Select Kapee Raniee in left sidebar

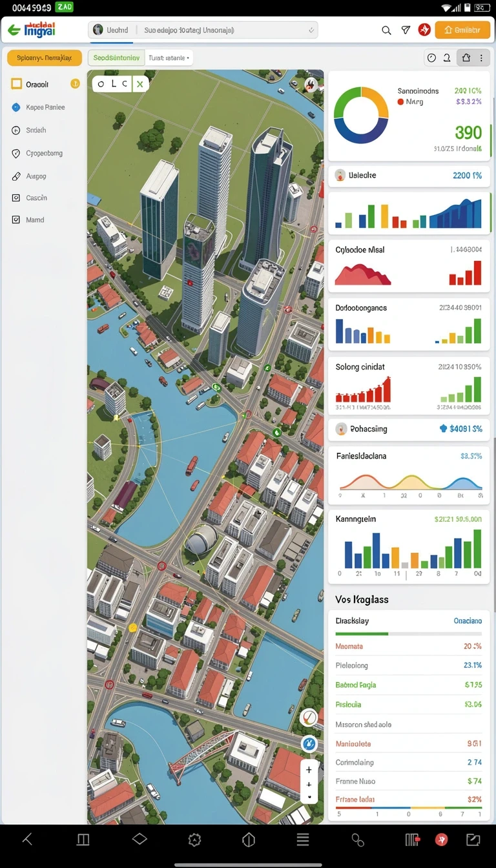(45, 107)
